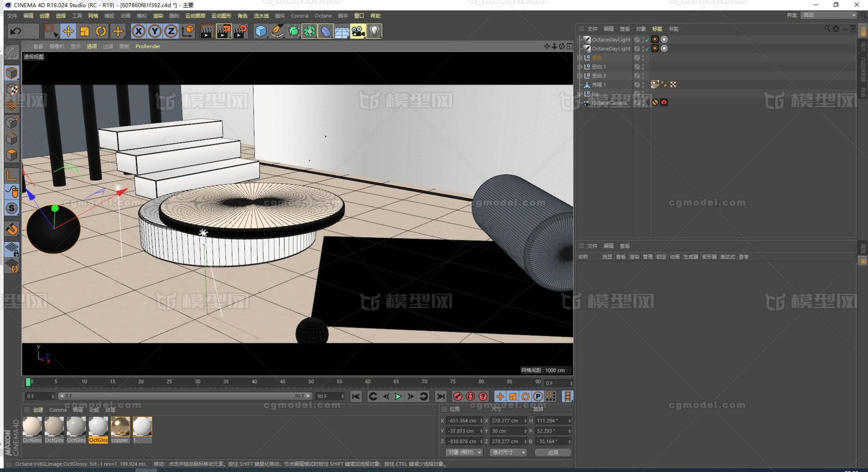
Task: Enable Texture mode in left palette
Action: (12, 89)
